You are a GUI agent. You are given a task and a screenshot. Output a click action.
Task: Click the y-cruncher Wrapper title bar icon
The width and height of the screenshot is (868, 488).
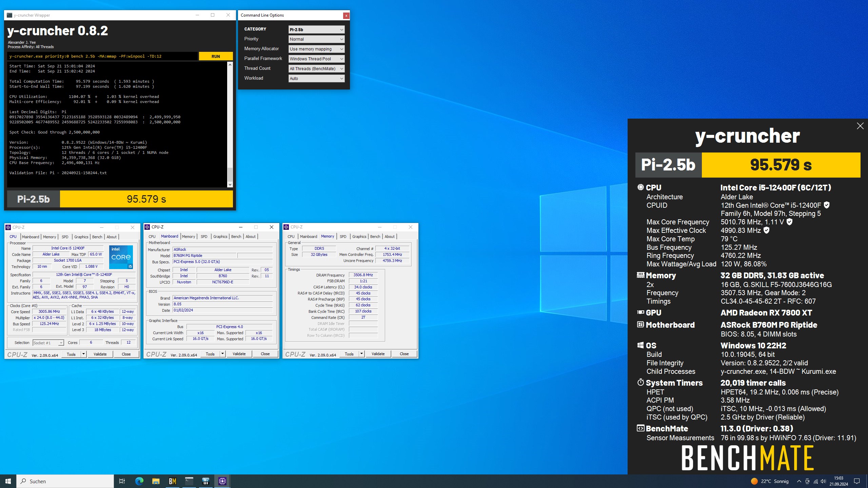coord(9,15)
